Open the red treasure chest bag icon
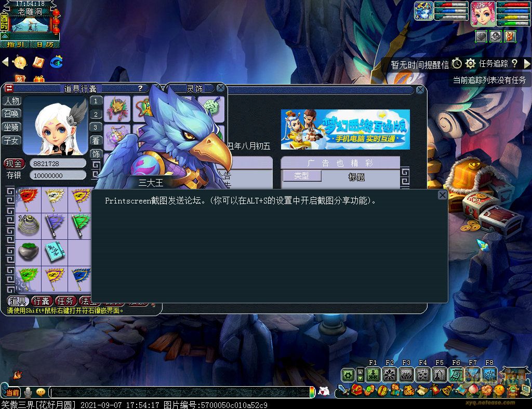532x409 pixels. click(356, 390)
